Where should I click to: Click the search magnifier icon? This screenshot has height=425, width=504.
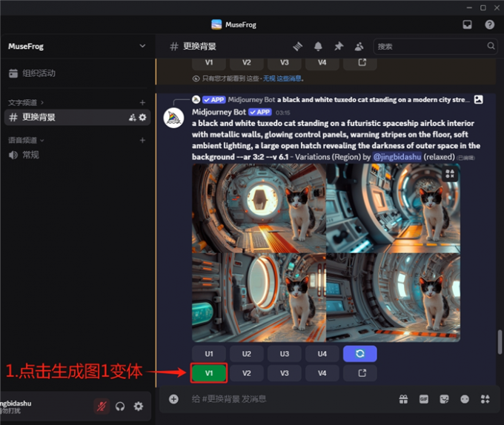click(x=491, y=46)
